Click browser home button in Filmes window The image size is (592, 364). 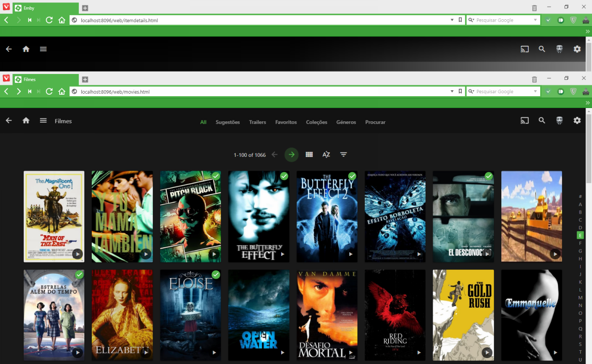pyautogui.click(x=62, y=92)
